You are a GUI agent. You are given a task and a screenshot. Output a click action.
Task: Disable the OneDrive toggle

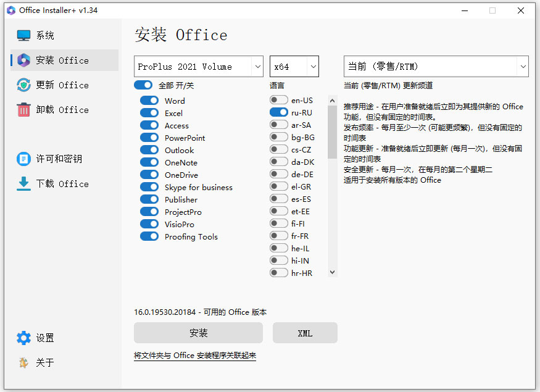(149, 175)
